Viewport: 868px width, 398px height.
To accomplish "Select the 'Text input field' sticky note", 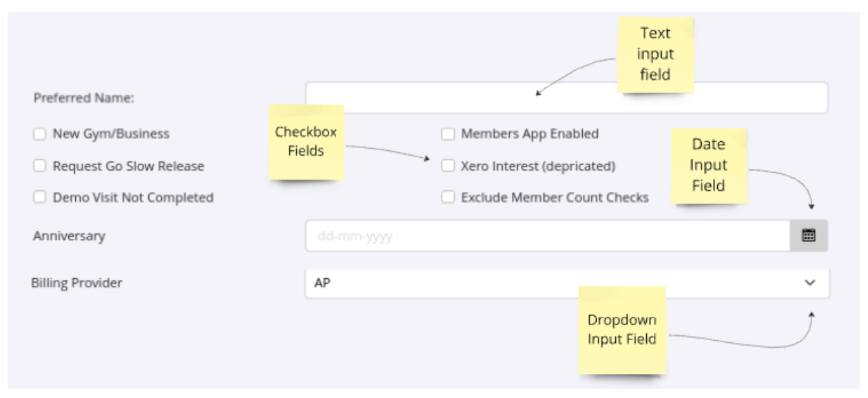I will [655, 54].
